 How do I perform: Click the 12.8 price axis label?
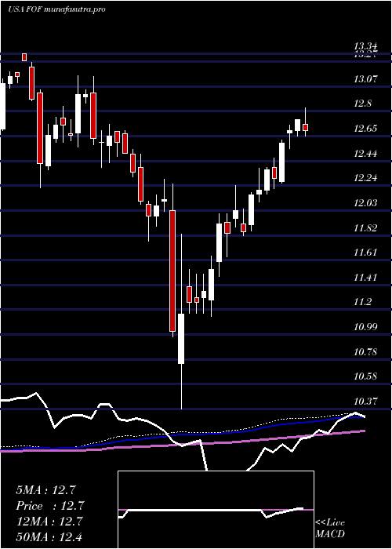click(x=364, y=104)
